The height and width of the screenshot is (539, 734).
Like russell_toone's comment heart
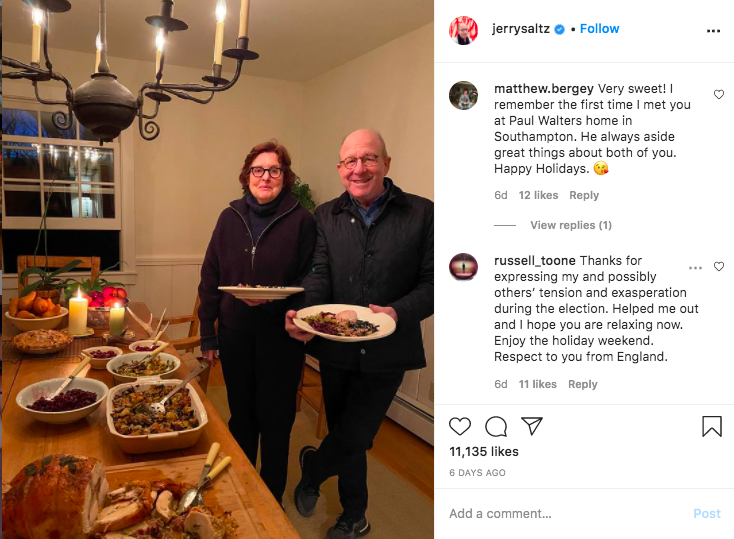tap(719, 266)
